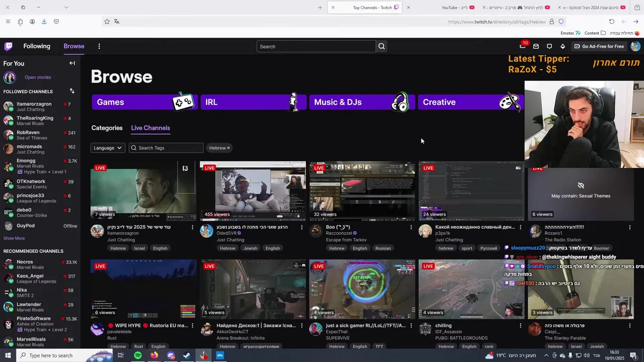The image size is (644, 362).
Task: Click Open stories link
Action: pyautogui.click(x=38, y=77)
